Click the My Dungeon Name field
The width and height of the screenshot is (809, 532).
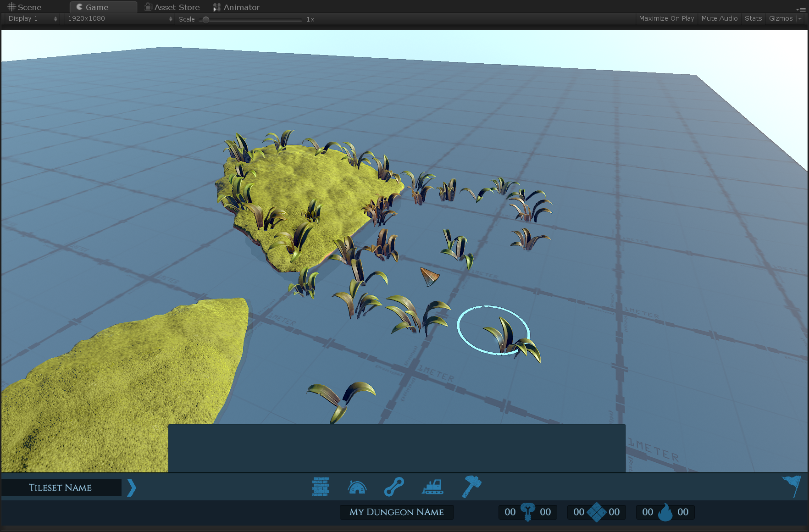397,512
